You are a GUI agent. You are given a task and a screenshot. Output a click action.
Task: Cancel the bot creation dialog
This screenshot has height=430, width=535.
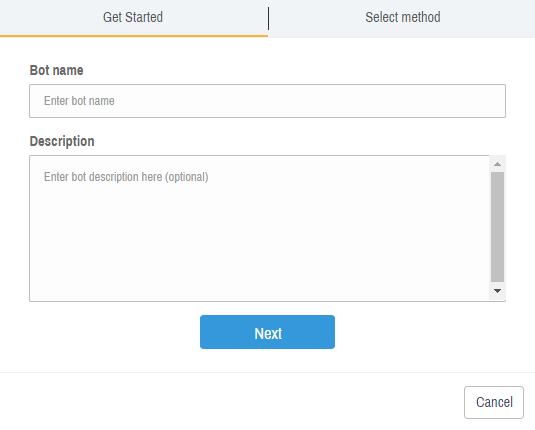(494, 402)
